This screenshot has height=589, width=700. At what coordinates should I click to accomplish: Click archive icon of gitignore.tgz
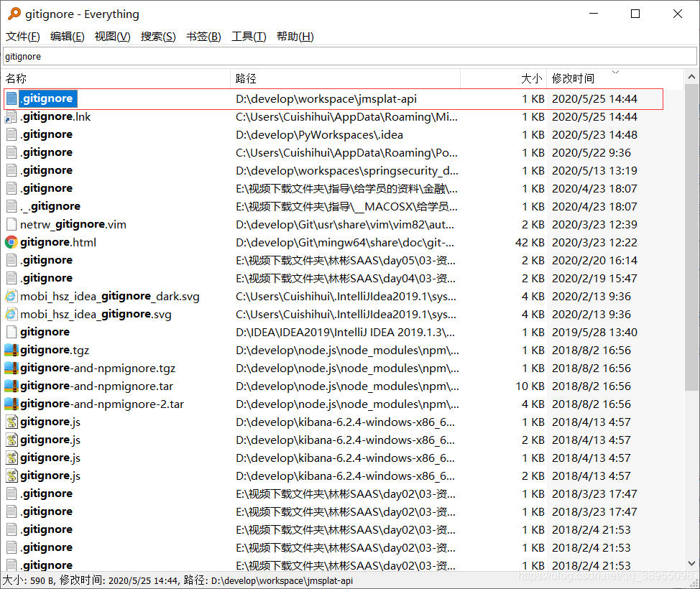coord(11,350)
